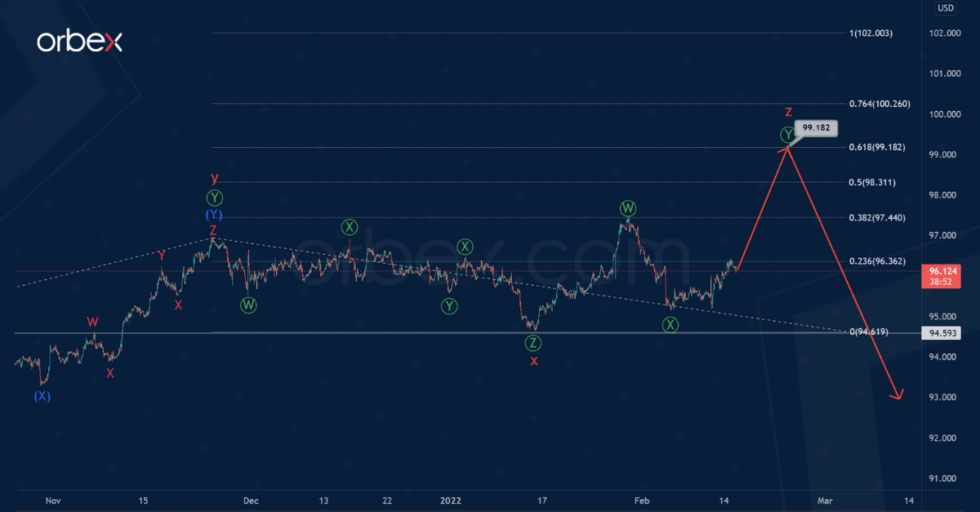This screenshot has height=512, width=980.
Task: Click the orbex logo
Action: (x=79, y=42)
